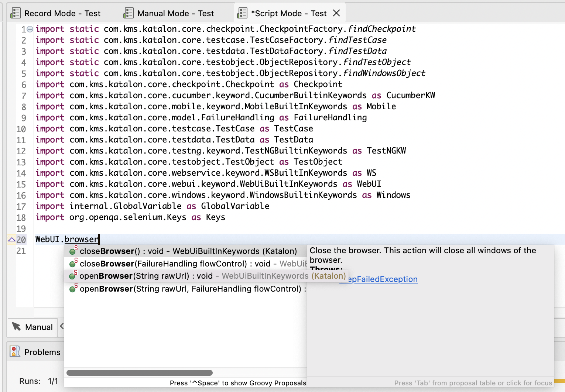Click the Script Mode test case icon
The image size is (565, 392).
(242, 13)
